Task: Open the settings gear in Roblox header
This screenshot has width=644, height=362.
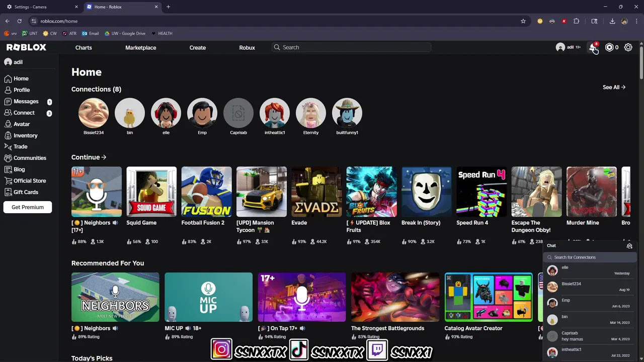Action: tap(628, 47)
